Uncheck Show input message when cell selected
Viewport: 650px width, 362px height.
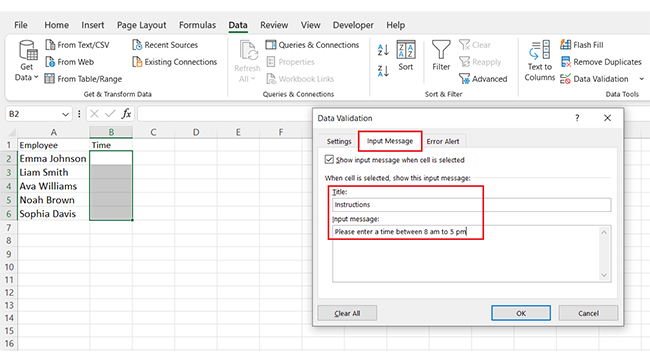pyautogui.click(x=329, y=160)
